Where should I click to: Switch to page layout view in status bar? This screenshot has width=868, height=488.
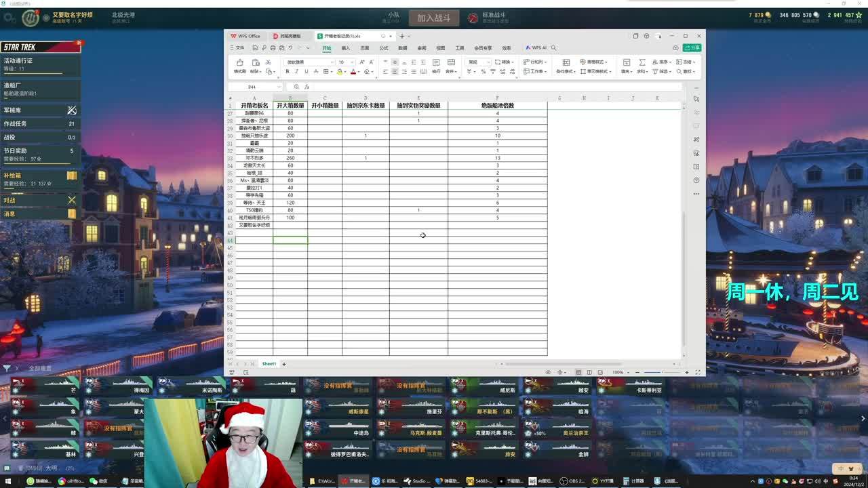589,372
